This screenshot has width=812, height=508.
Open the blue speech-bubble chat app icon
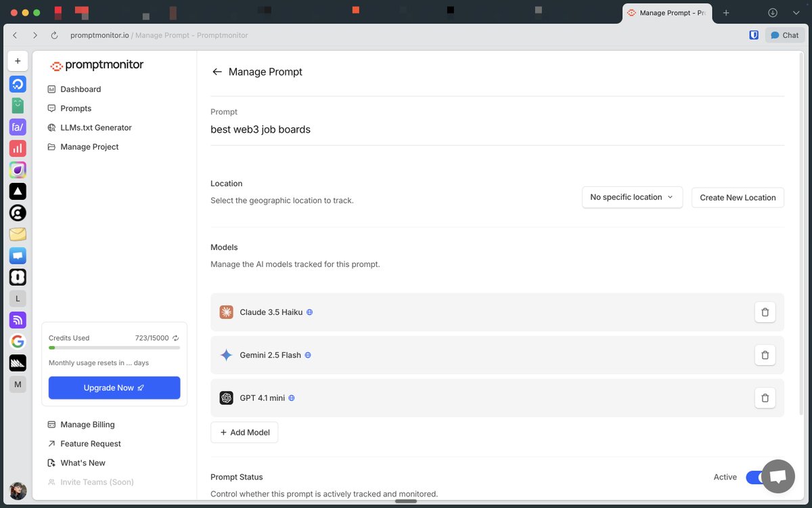click(x=18, y=255)
